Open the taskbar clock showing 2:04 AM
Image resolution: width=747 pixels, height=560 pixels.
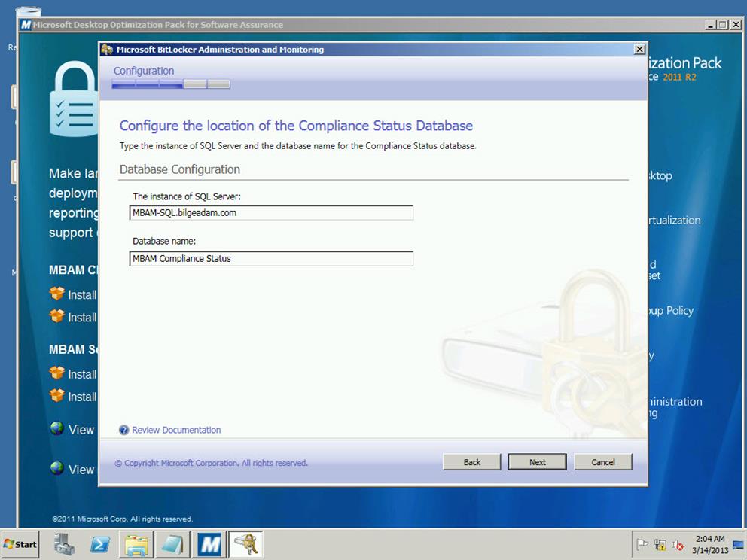(x=710, y=544)
